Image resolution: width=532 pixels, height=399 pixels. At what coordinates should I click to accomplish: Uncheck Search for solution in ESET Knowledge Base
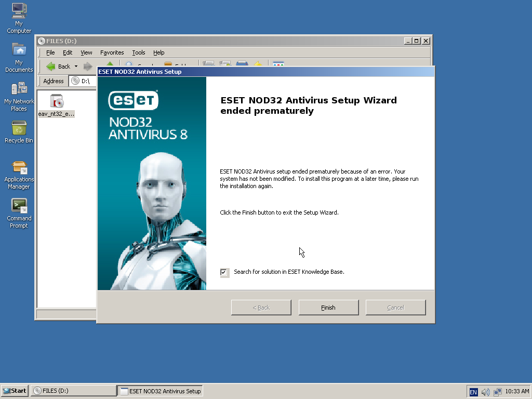(x=224, y=272)
